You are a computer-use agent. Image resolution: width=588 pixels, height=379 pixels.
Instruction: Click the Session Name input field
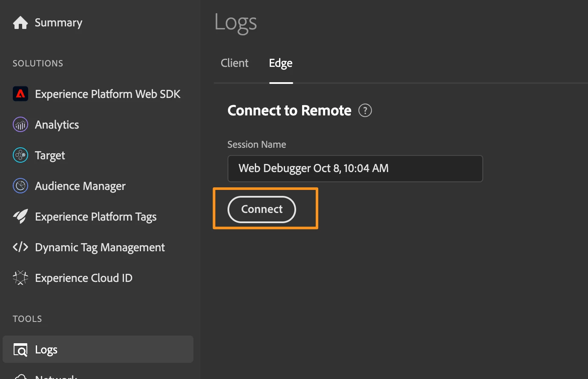pos(355,169)
